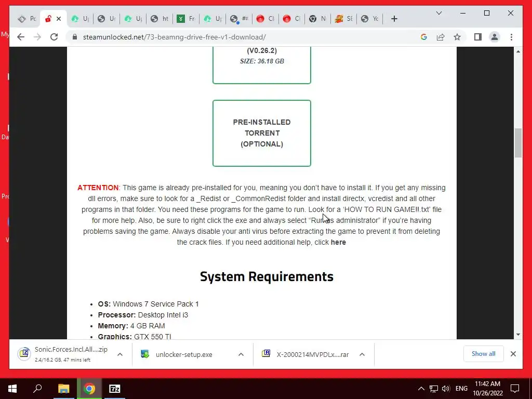Expand options for X-2000214MVPDLx rar download
532x399 pixels.
coord(362,354)
